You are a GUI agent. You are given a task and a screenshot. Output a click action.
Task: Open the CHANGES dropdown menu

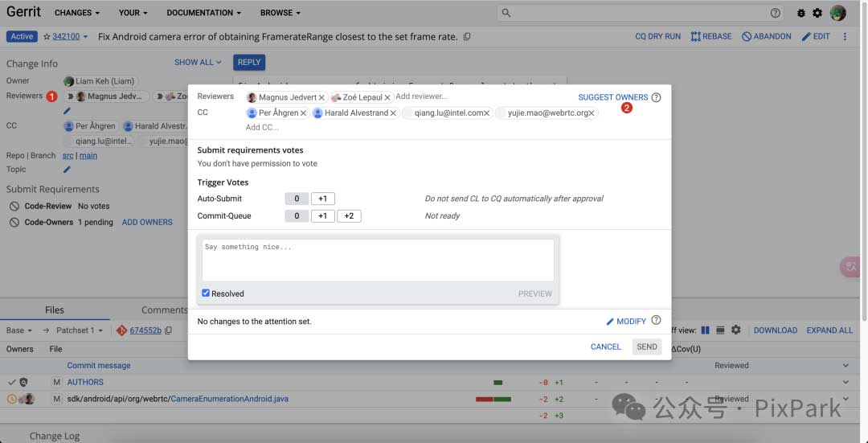click(77, 13)
